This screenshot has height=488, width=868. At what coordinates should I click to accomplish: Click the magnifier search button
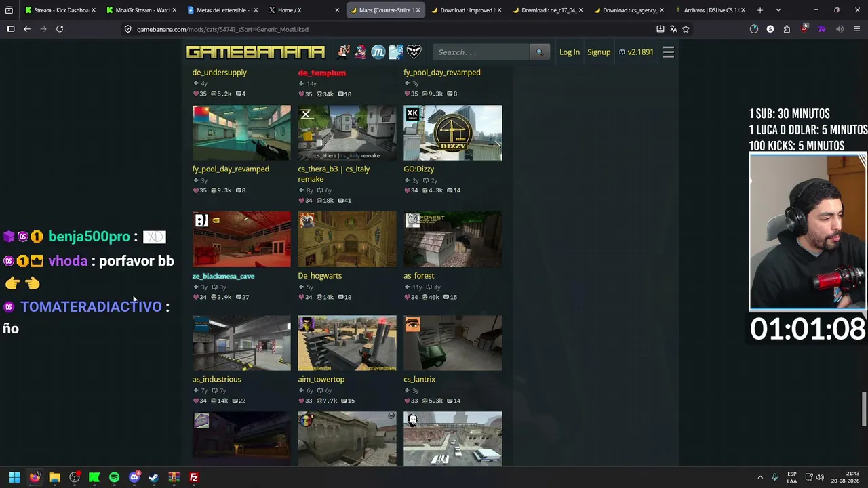[x=540, y=52]
